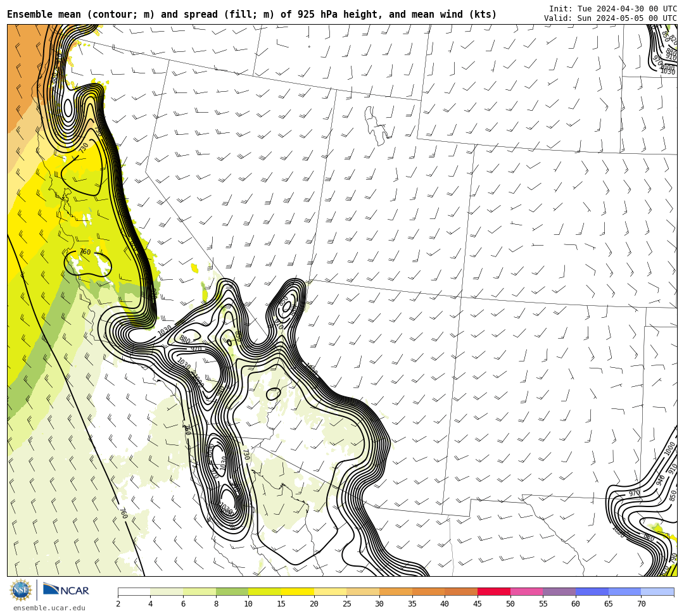Click the colorbar tick label 25
The height and width of the screenshot is (616, 684).
tap(347, 604)
